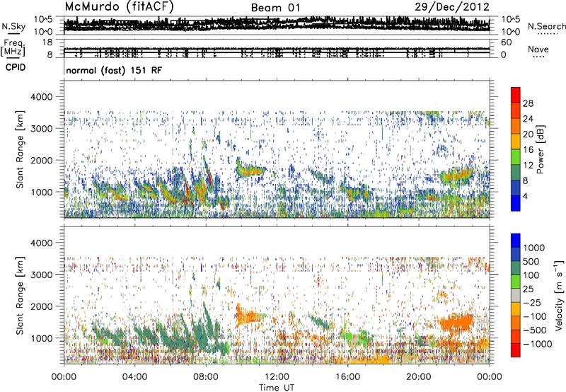This screenshot has height=392, width=566.
Task: Click the 4000 tick on power panel
Action: (42, 97)
